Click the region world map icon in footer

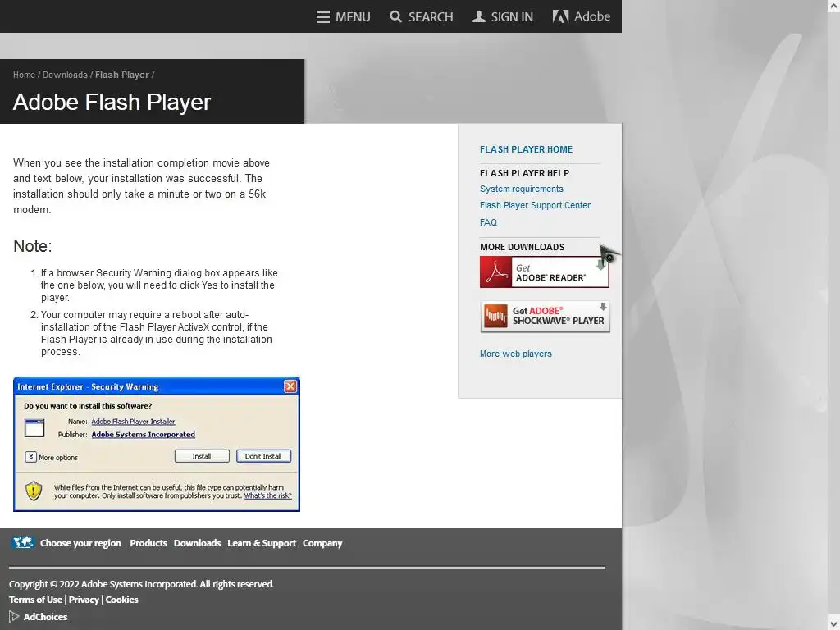click(x=22, y=543)
